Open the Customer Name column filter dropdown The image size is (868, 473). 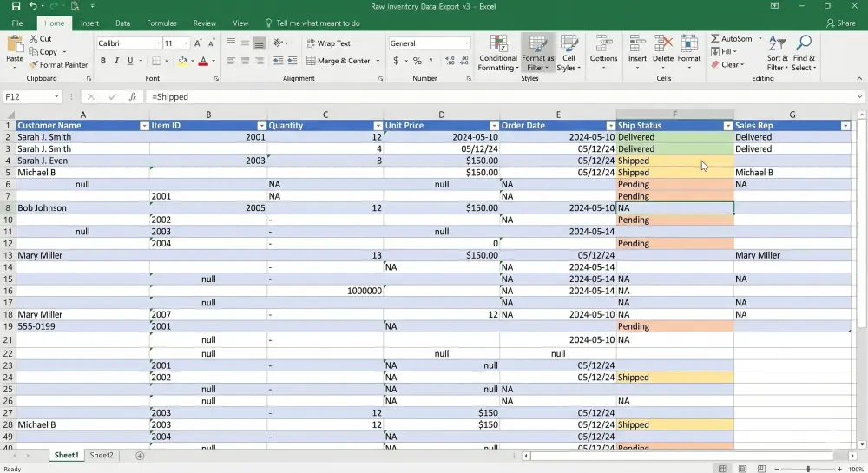coord(144,126)
